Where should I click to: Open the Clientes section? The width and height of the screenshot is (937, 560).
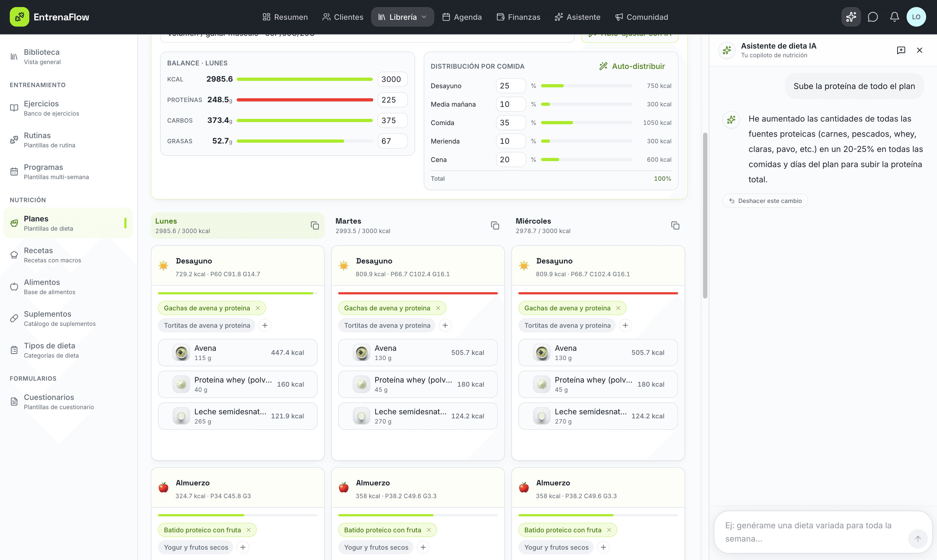pos(343,17)
